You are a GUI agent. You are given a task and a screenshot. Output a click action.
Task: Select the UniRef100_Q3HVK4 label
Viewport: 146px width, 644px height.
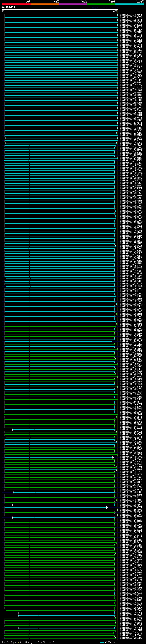coord(131,40)
